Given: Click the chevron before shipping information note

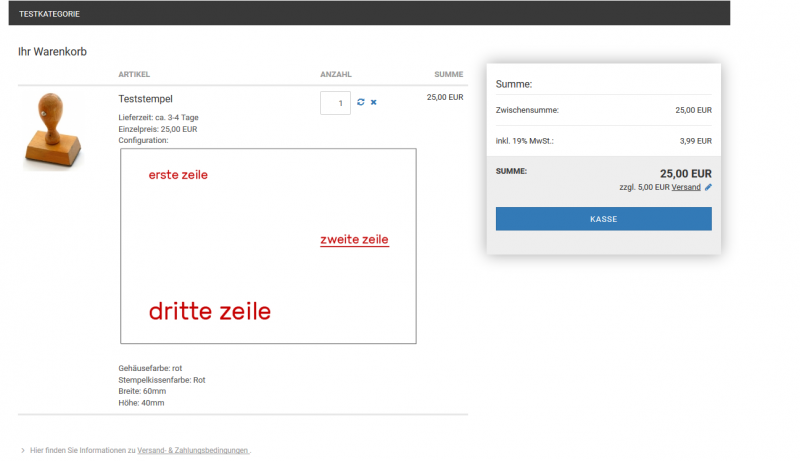Looking at the screenshot, I should (x=23, y=450).
